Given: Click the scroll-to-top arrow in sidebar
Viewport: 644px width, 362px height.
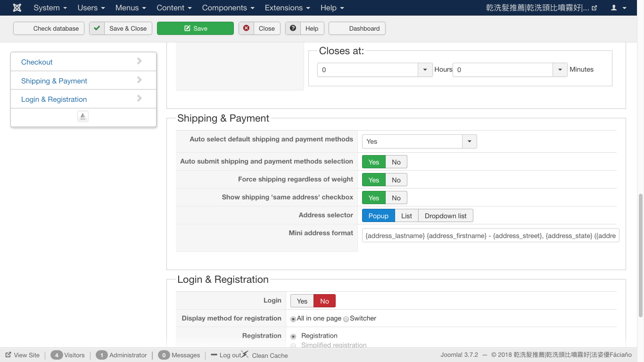Looking at the screenshot, I should (x=83, y=116).
